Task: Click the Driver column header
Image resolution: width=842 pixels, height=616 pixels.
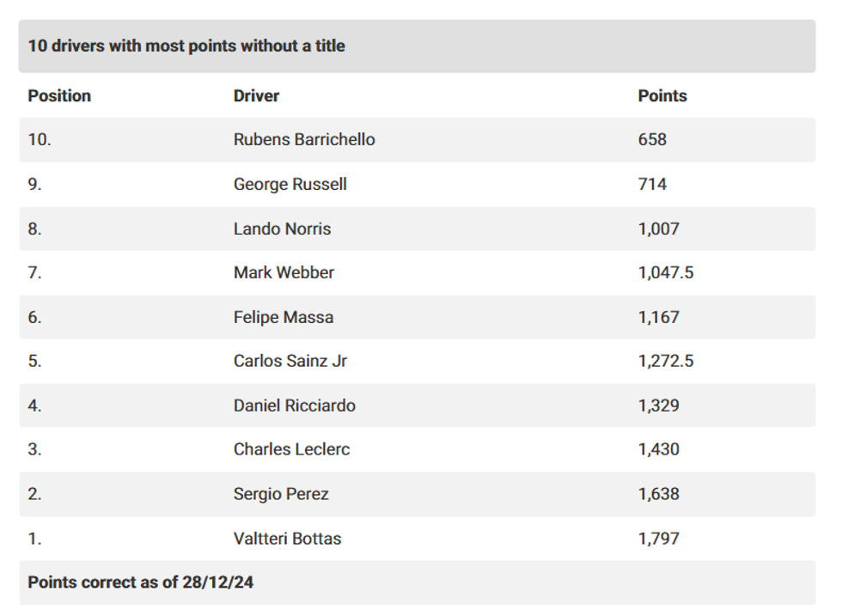Action: coord(256,96)
